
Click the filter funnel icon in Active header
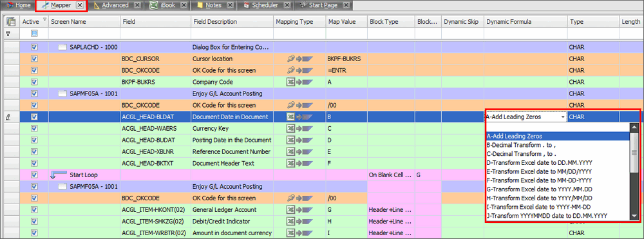click(x=44, y=19)
